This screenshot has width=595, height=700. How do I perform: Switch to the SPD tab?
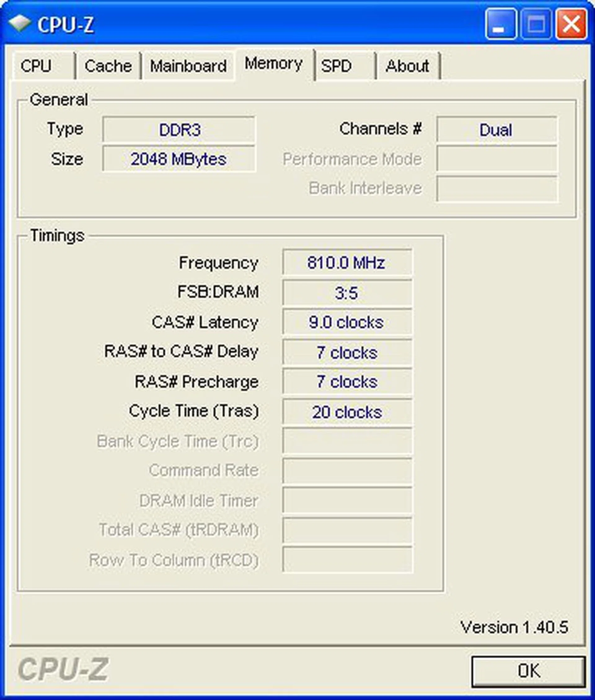point(337,66)
